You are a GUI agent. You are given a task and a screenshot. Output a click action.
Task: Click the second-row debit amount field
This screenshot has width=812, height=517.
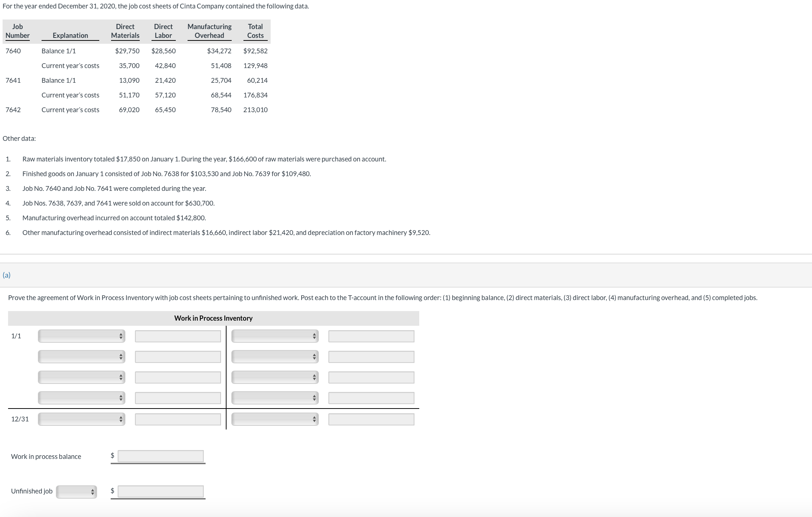tap(178, 357)
